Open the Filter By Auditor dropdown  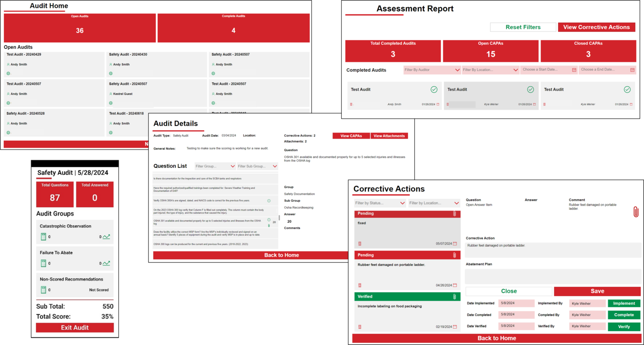[432, 70]
